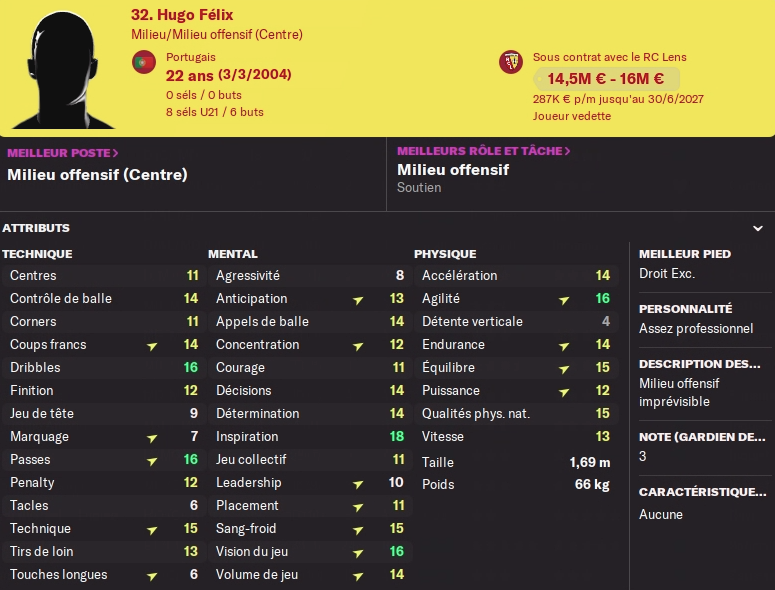Image resolution: width=775 pixels, height=590 pixels.
Task: Click the arrow icon beside Anticipation
Action: 358,299
